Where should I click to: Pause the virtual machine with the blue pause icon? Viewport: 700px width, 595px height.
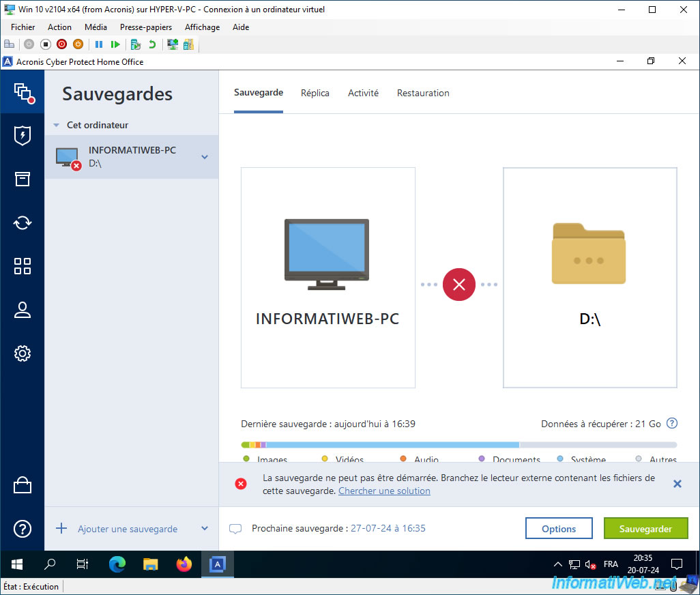(99, 44)
